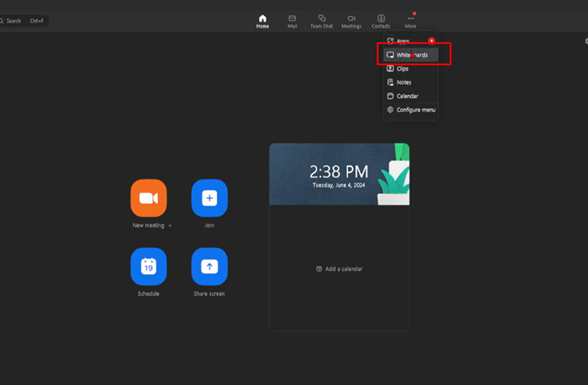Switch to the Home tab
The height and width of the screenshot is (385, 588).
point(263,22)
